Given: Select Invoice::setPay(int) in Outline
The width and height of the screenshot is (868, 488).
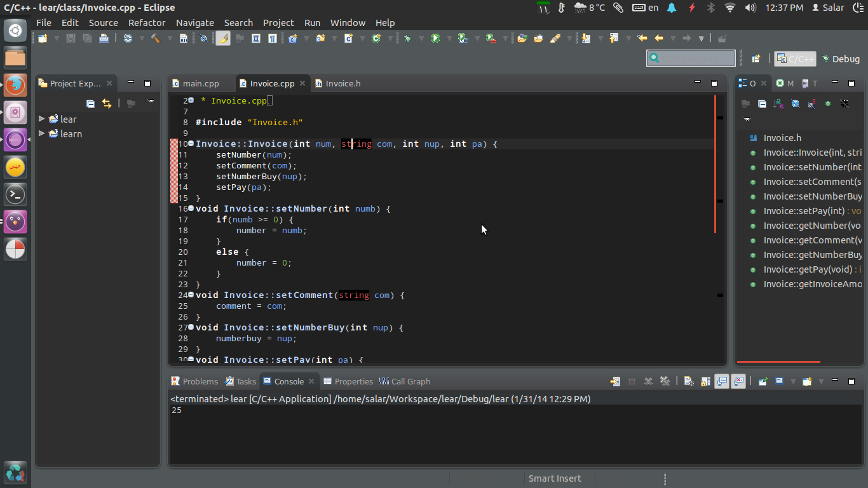Looking at the screenshot, I should (x=804, y=211).
